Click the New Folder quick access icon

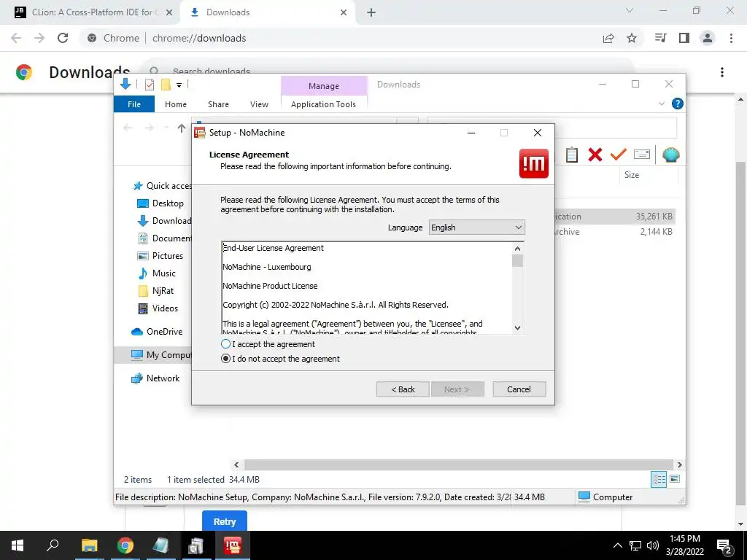(x=166, y=85)
